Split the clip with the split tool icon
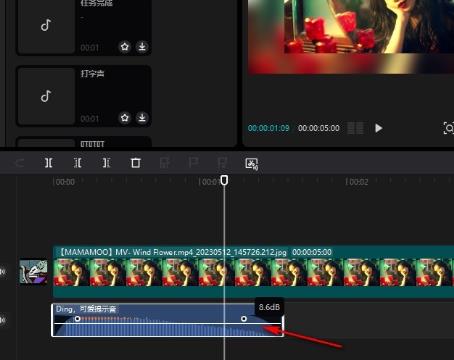Viewport: 454px width, 360px height. click(x=49, y=163)
